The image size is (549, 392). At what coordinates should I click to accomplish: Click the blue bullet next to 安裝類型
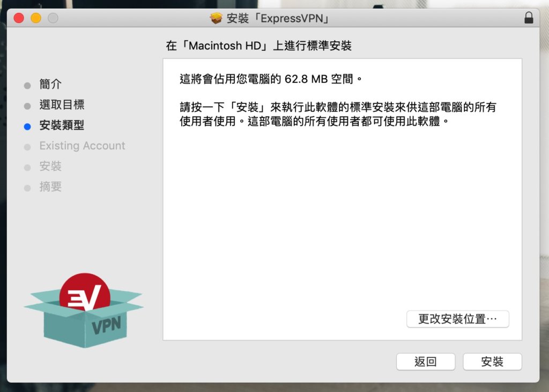[27, 126]
